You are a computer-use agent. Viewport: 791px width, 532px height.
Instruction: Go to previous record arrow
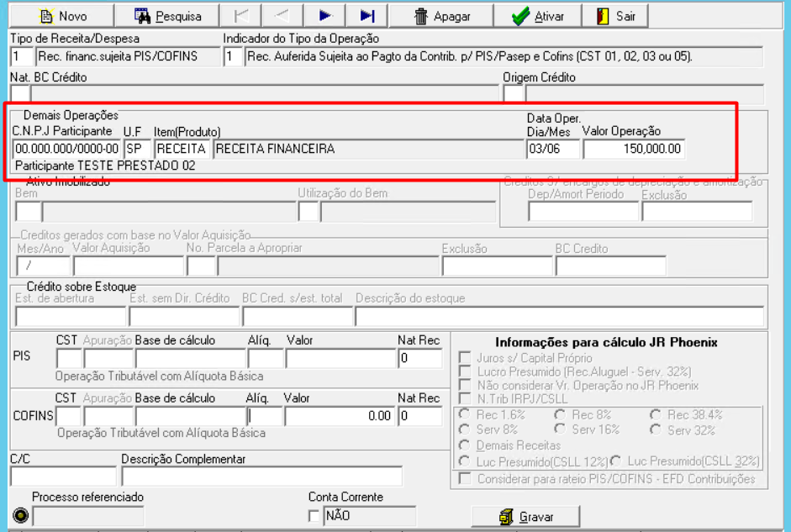tap(282, 16)
